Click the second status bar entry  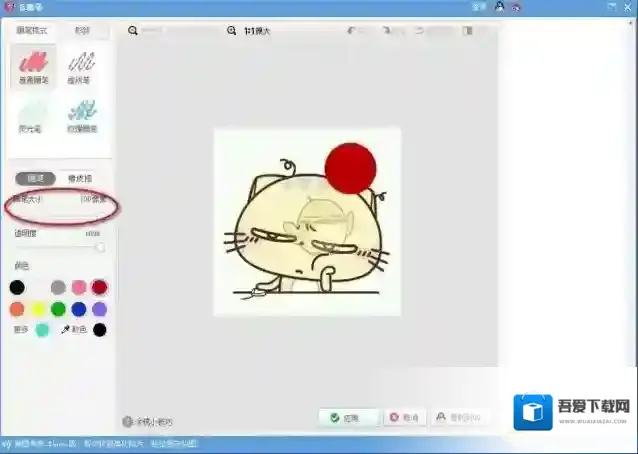[114, 444]
